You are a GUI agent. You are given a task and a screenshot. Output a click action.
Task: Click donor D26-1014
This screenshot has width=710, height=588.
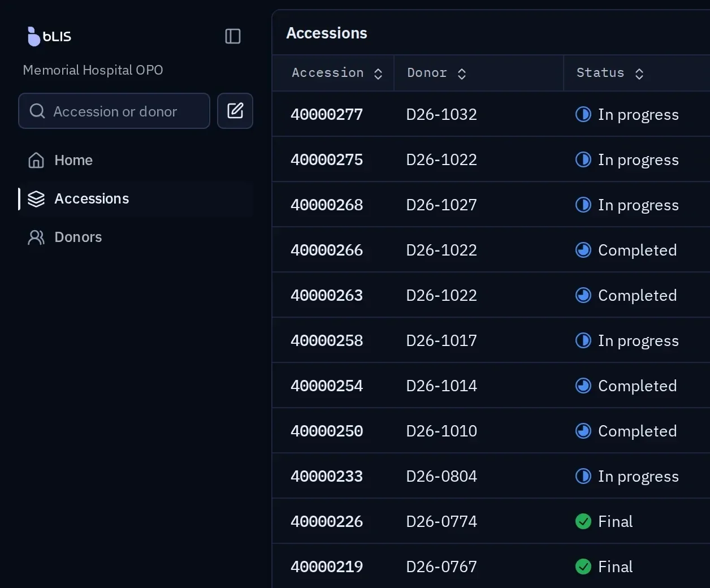441,386
